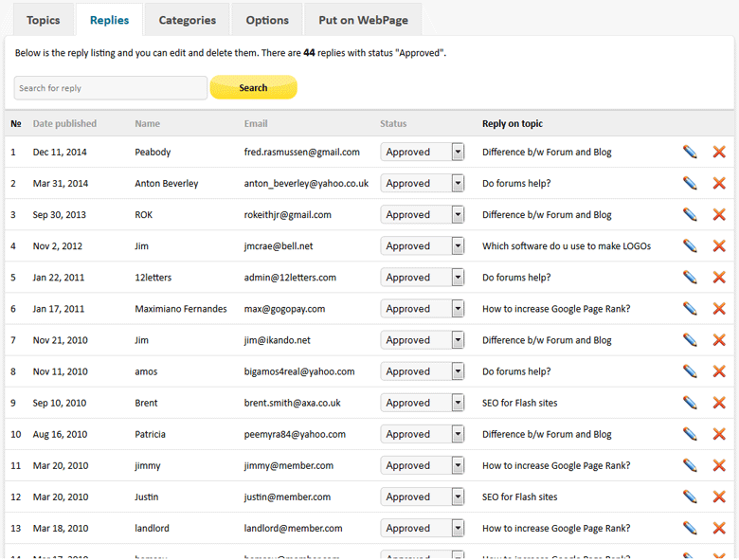Image resolution: width=739 pixels, height=560 pixels.
Task: Open status dropdown for Patricia
Action: [x=423, y=434]
